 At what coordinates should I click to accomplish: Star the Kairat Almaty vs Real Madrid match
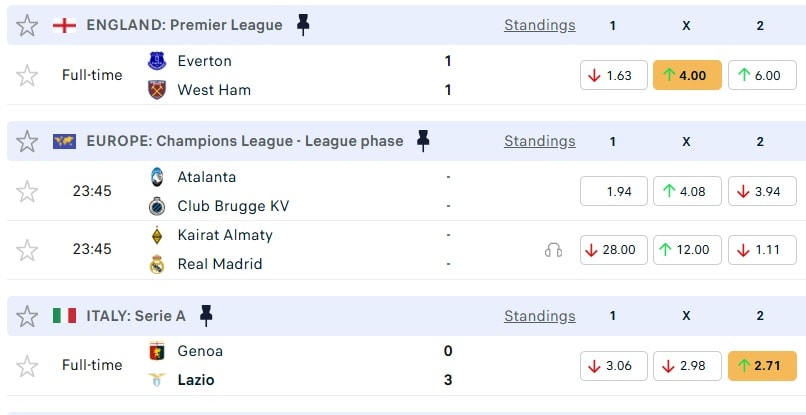[28, 250]
